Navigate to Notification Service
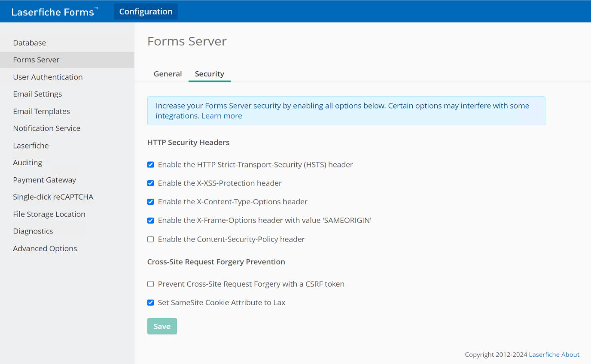This screenshot has height=364, width=591. (x=67, y=128)
